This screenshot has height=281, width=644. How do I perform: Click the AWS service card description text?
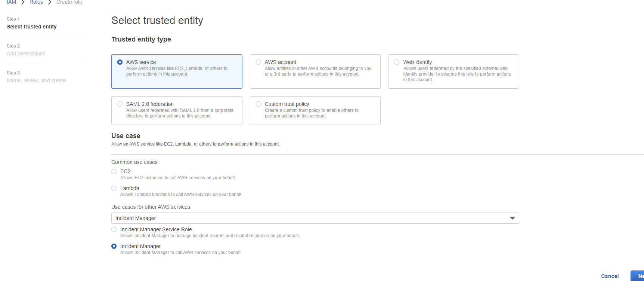click(177, 71)
